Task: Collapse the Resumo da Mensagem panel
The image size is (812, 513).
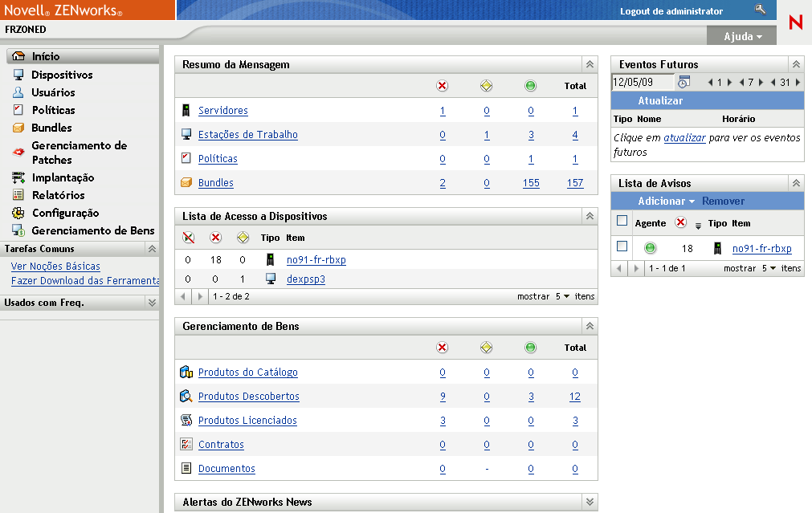Action: pos(590,64)
